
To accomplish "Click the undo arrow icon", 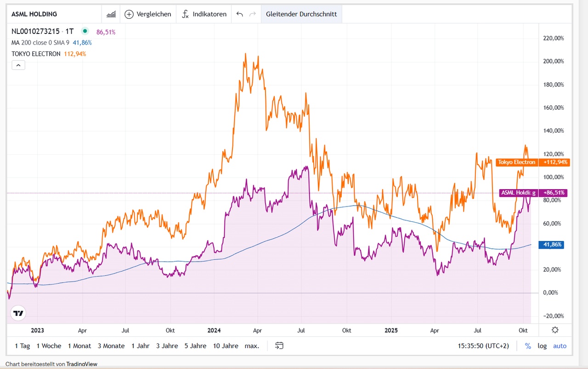I will [239, 14].
